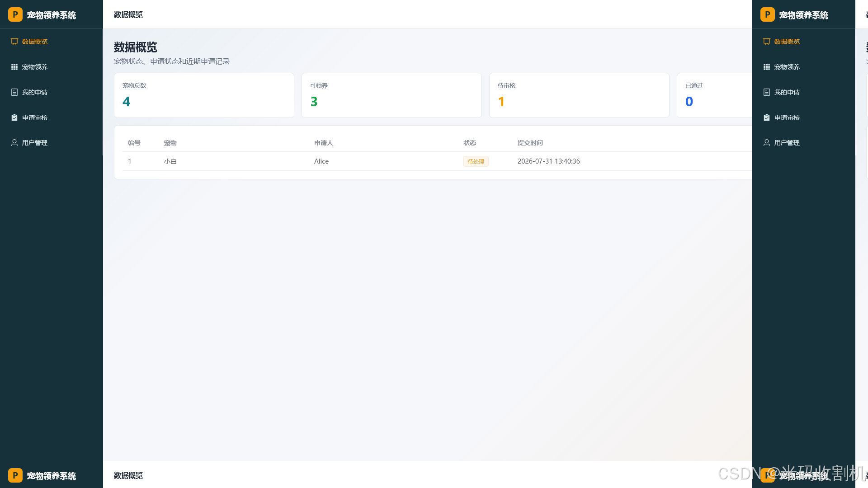Click the 数据概览 monitor icon in left sidebar
The image size is (868, 488).
tap(14, 42)
